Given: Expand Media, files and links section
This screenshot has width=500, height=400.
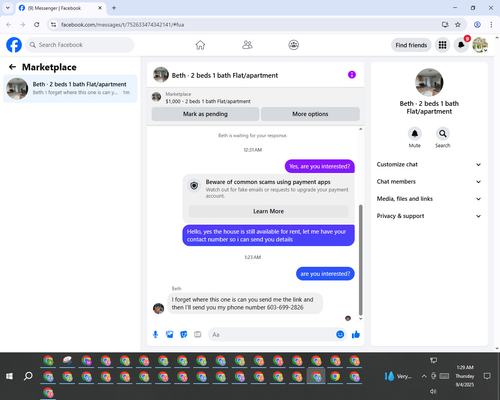Looking at the screenshot, I should point(429,199).
